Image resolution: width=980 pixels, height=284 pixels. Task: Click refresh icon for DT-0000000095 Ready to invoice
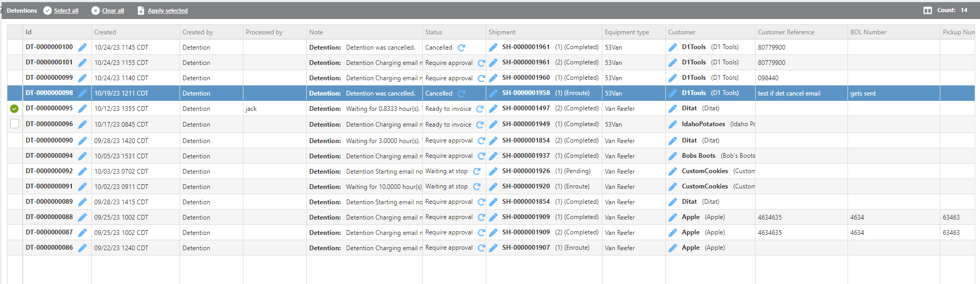pyautogui.click(x=480, y=109)
